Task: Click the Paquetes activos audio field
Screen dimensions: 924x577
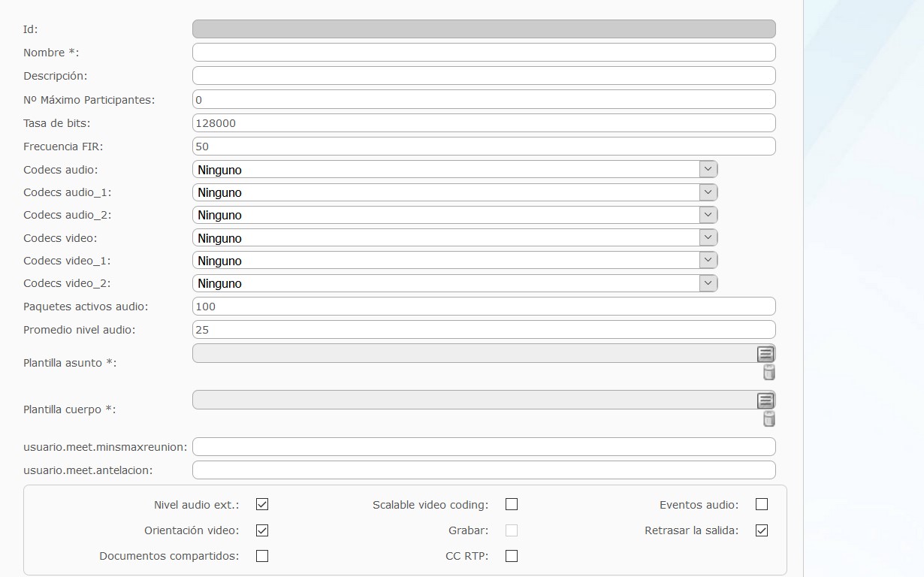Action: (x=484, y=306)
